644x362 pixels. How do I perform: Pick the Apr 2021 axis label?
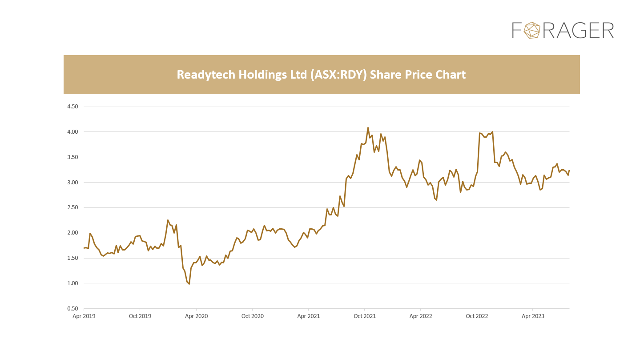(309, 316)
